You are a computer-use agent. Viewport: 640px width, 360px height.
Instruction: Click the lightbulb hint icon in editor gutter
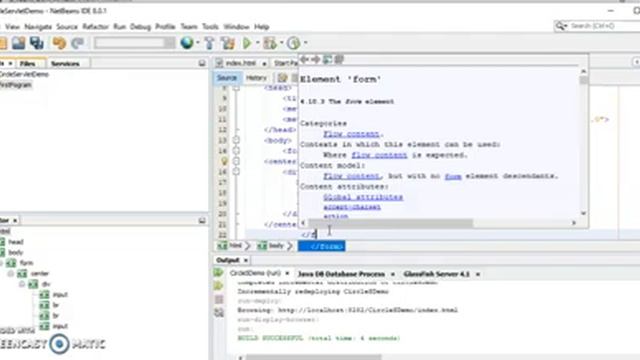point(224,162)
